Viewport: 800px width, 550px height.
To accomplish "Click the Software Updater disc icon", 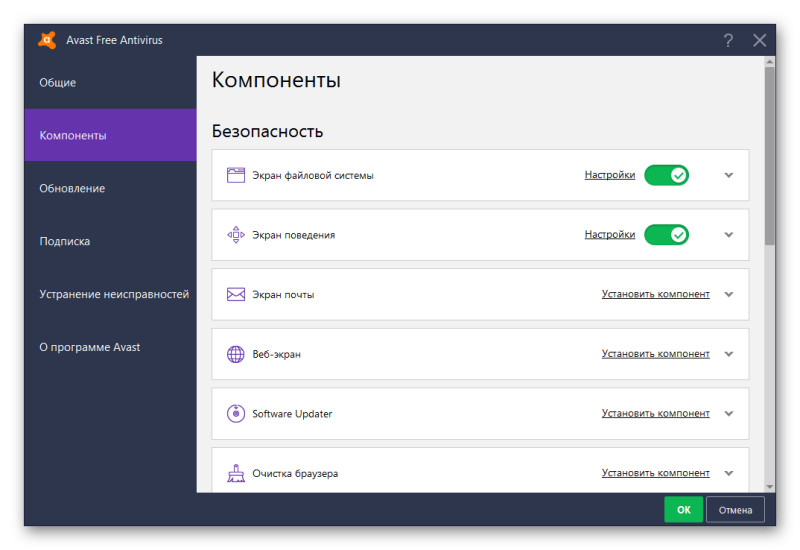I will (236, 413).
